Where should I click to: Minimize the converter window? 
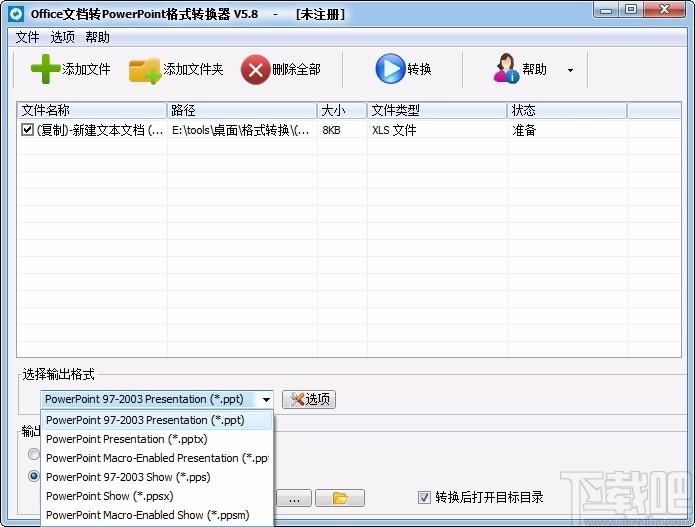pyautogui.click(x=606, y=10)
